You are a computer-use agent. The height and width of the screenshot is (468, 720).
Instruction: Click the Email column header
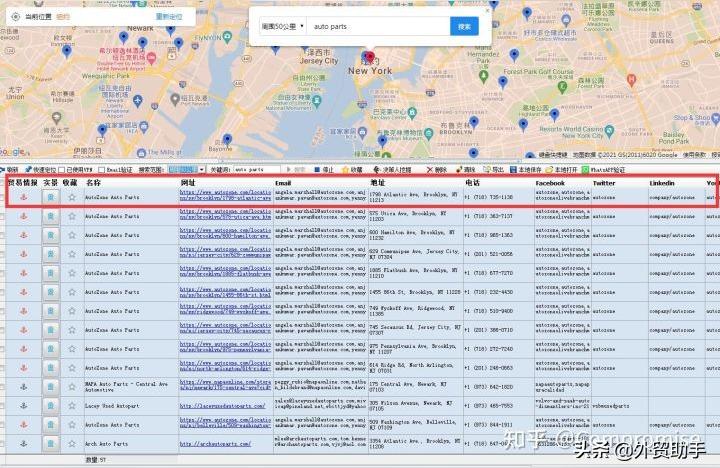click(283, 183)
